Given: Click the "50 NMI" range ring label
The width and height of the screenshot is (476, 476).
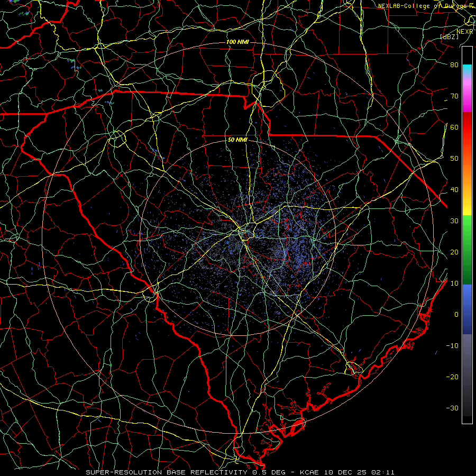Looking at the screenshot, I should (237, 140).
